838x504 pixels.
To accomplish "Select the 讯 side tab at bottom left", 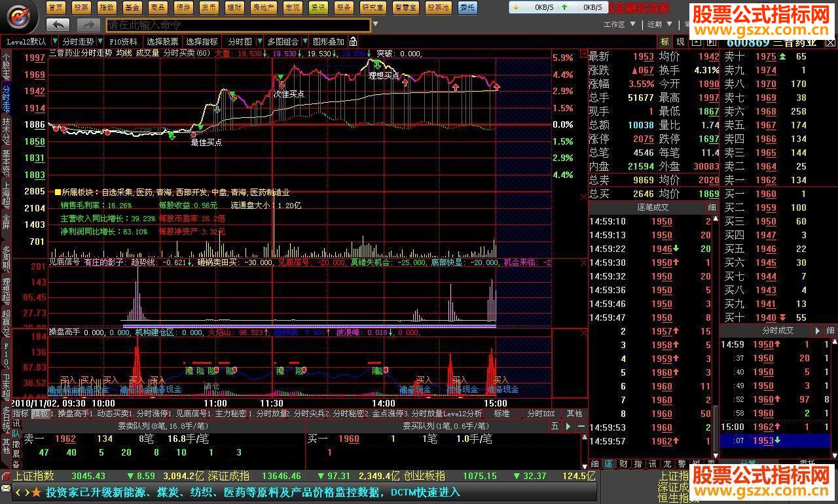I will click(x=16, y=423).
